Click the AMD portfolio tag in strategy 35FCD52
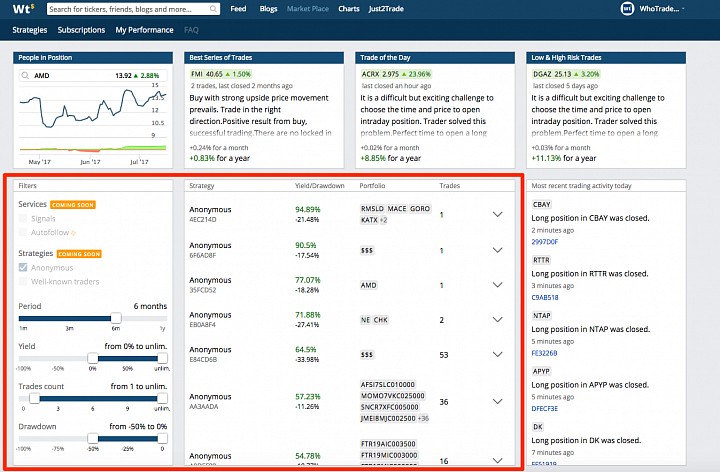Screen dimensions: 720x472 click(x=369, y=285)
